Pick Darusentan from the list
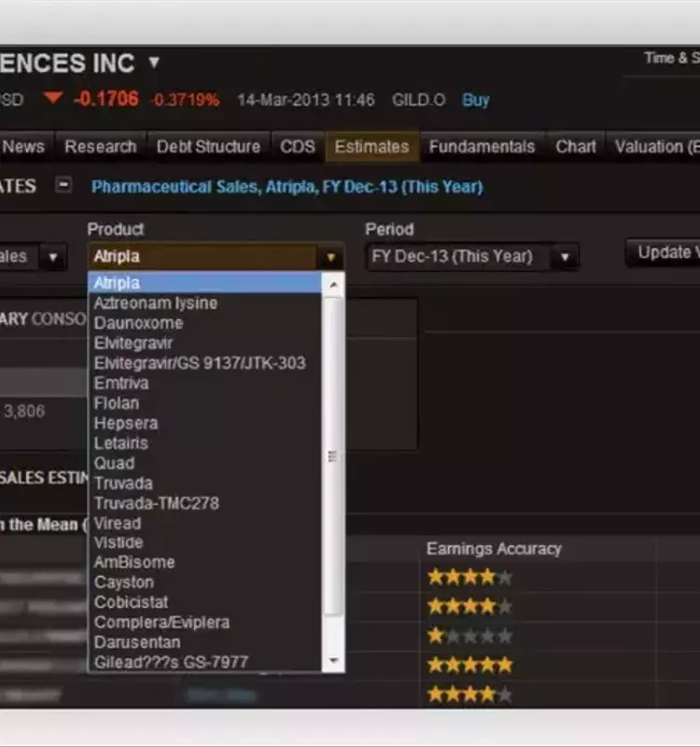The height and width of the screenshot is (747, 700). click(204, 642)
